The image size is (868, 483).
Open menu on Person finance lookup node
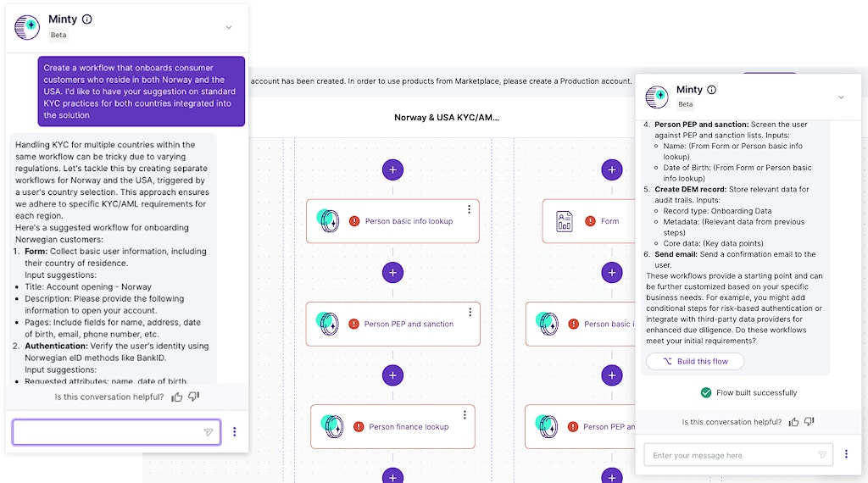pos(465,414)
